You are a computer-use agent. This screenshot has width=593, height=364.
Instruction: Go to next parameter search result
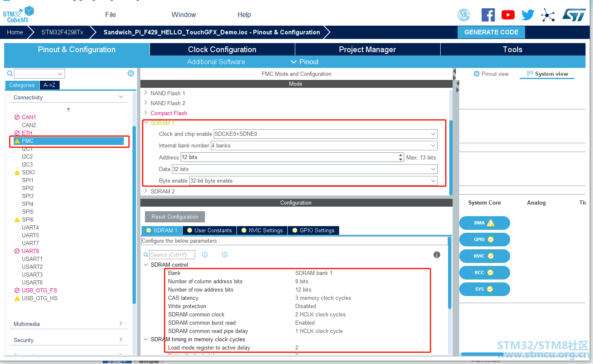pyautogui.click(x=225, y=255)
